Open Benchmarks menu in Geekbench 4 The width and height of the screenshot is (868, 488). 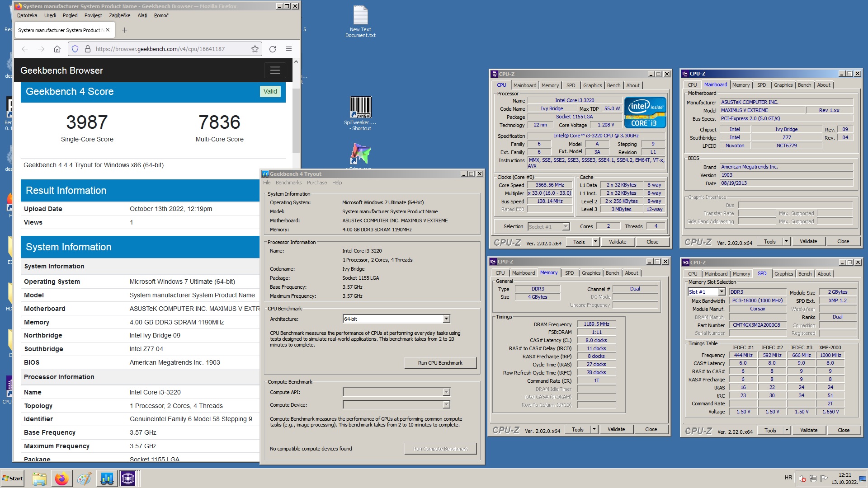288,183
